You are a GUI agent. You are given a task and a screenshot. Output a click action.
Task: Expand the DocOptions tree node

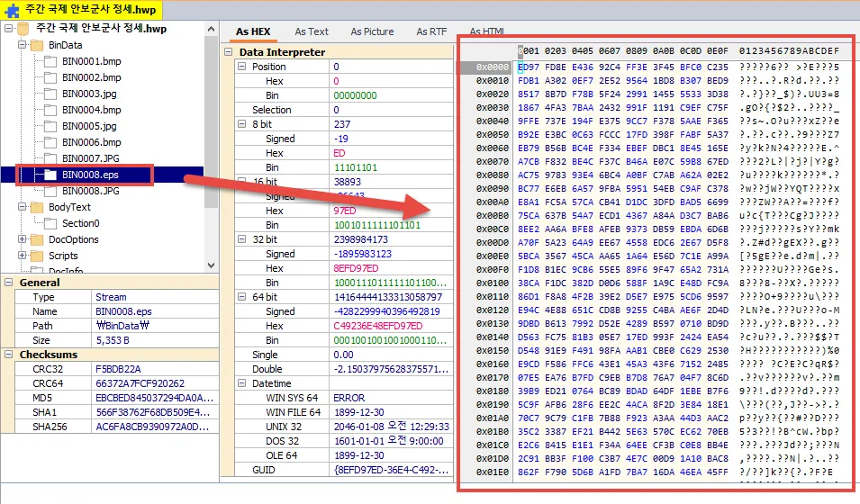23,239
